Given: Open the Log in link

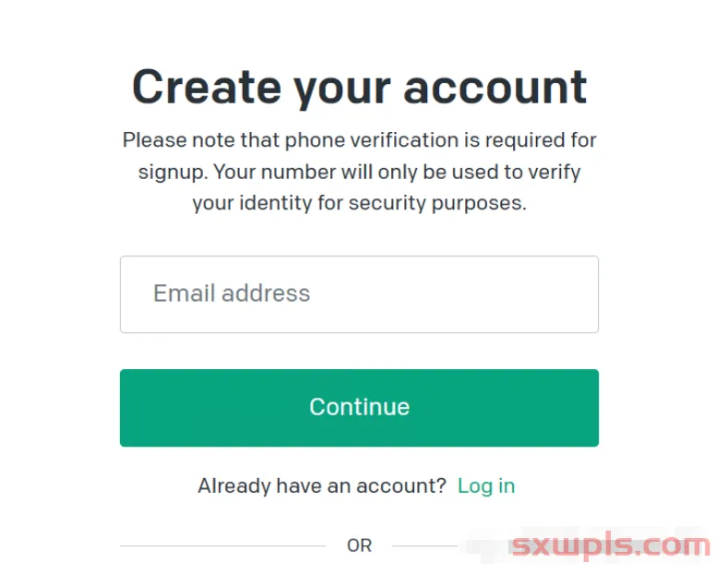Looking at the screenshot, I should coord(486,485).
